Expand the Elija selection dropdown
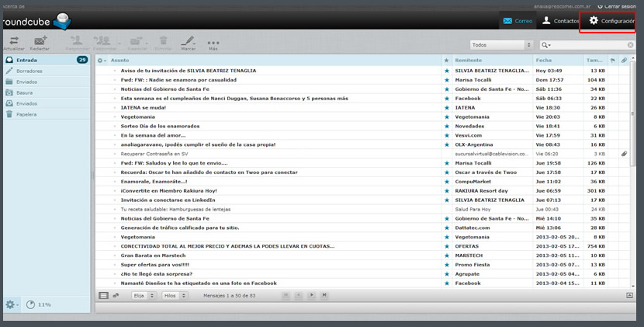Image resolution: width=644 pixels, height=327 pixels. (x=144, y=295)
